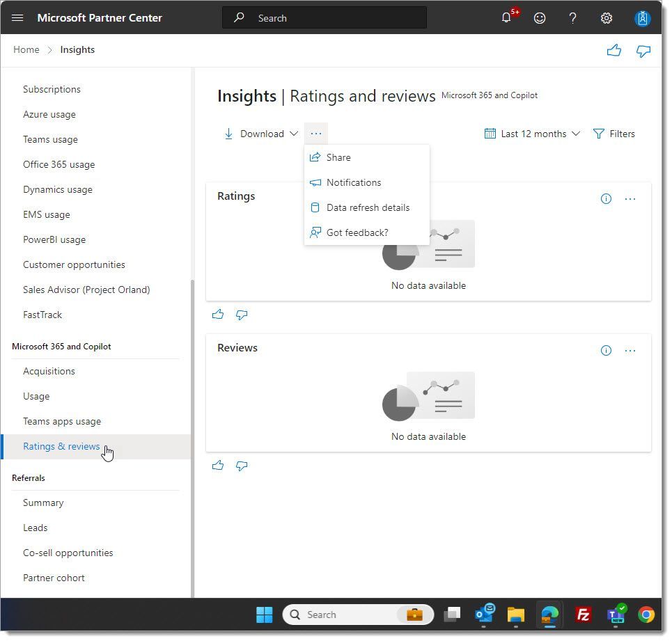The height and width of the screenshot is (641, 672).
Task: Open Task View on the taskbar
Action: 452,615
